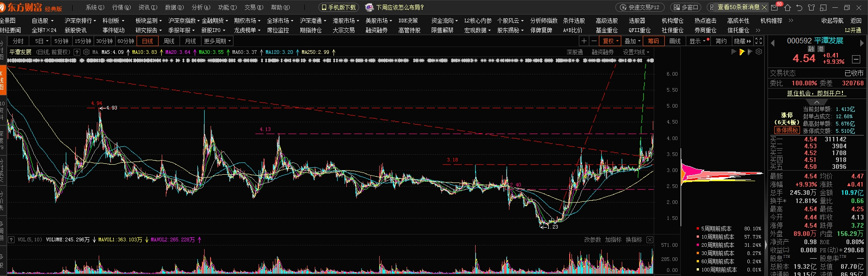
Task: Open the 系统(S) menu
Action: [x=95, y=7]
